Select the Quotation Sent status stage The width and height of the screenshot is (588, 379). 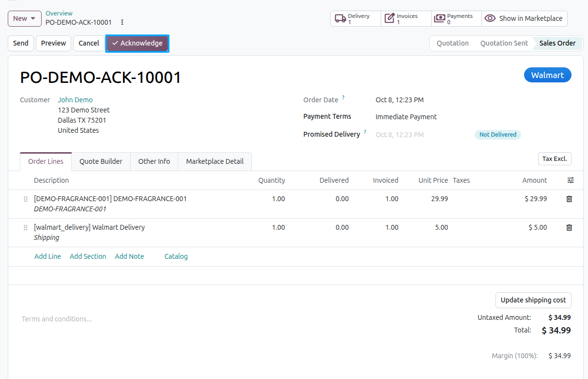(x=504, y=43)
